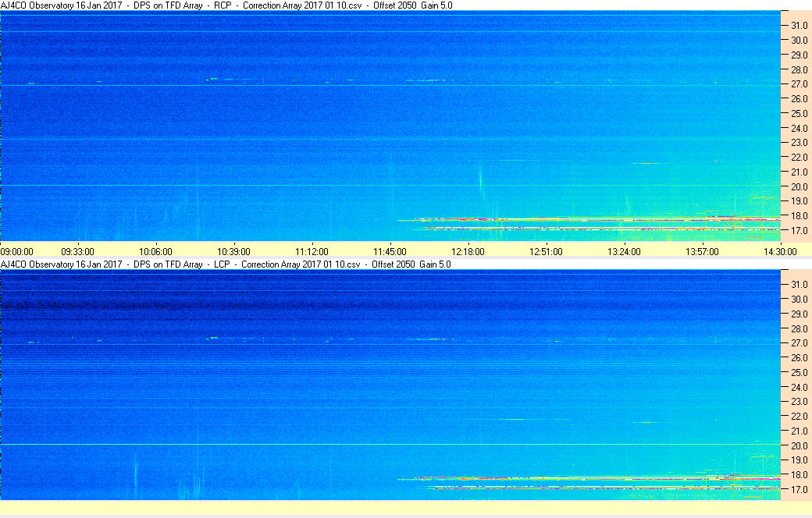Select 28.0 frequency label in RCP panel

[x=799, y=70]
